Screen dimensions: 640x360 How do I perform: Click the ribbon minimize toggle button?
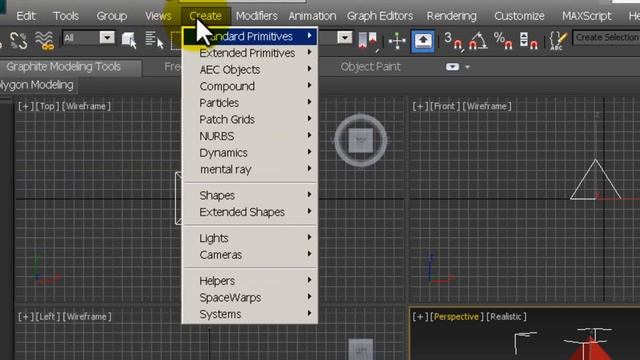point(452,67)
